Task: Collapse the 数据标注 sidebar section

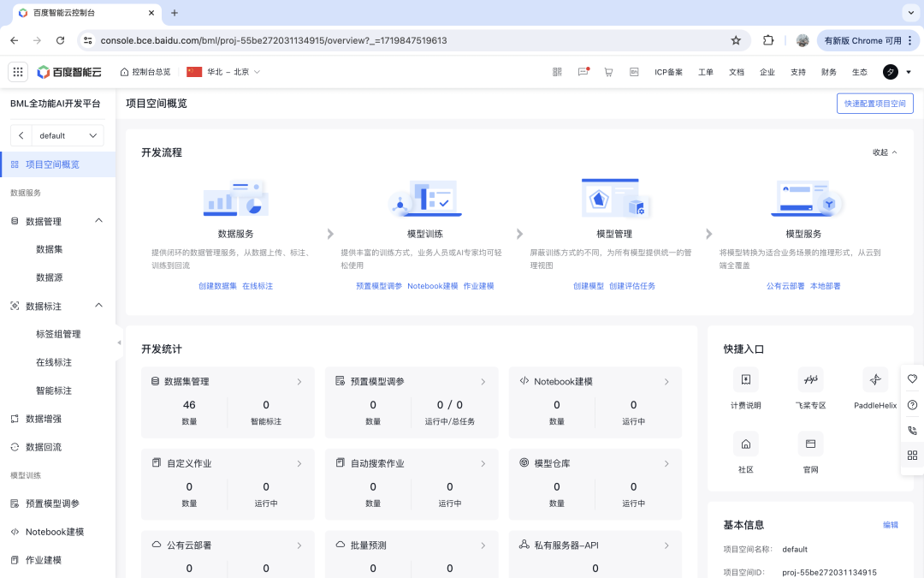Action: tap(98, 305)
